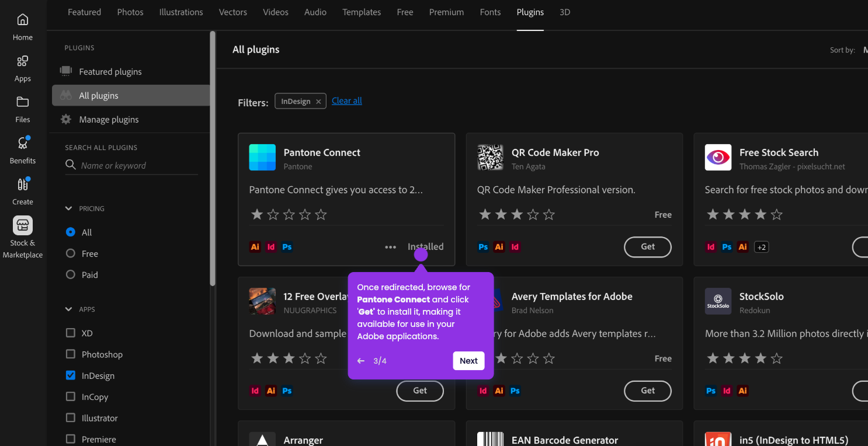
Task: Click the 12 Free Overlays plugin thumbnail
Action: click(262, 301)
